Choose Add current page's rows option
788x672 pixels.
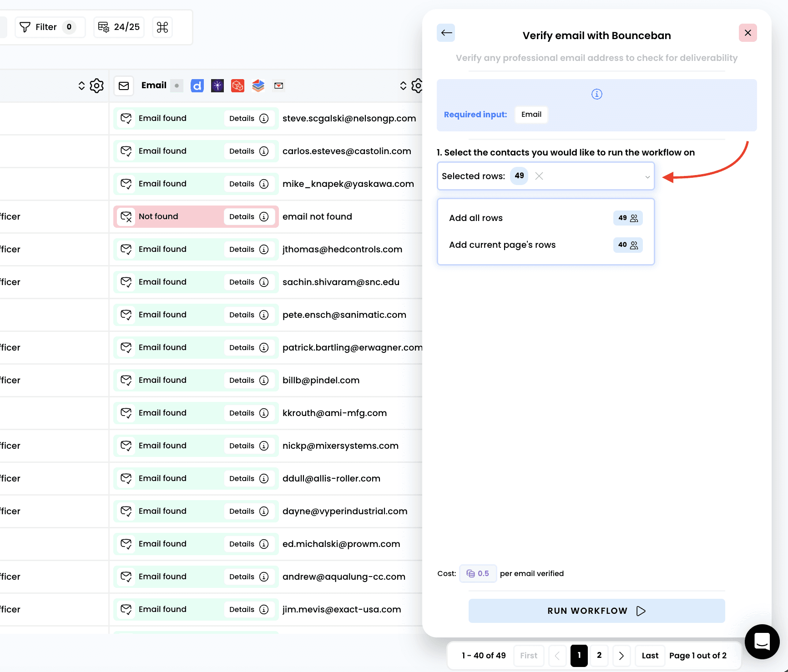[546, 245]
